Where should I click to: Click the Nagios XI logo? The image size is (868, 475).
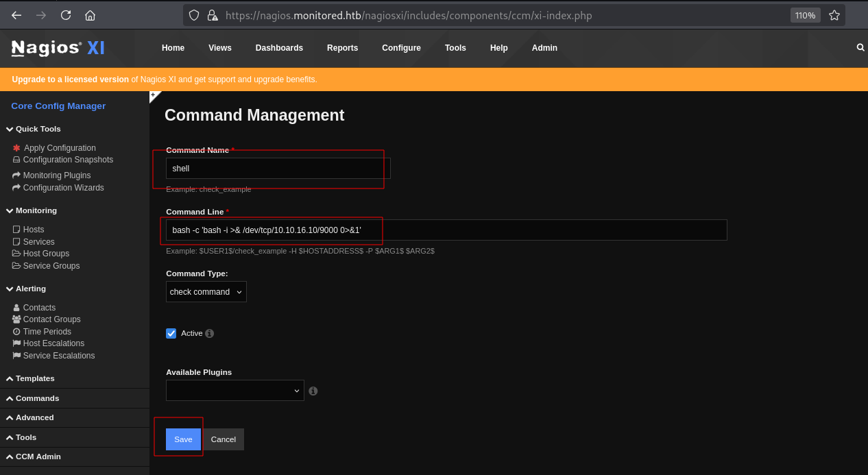[x=58, y=48]
